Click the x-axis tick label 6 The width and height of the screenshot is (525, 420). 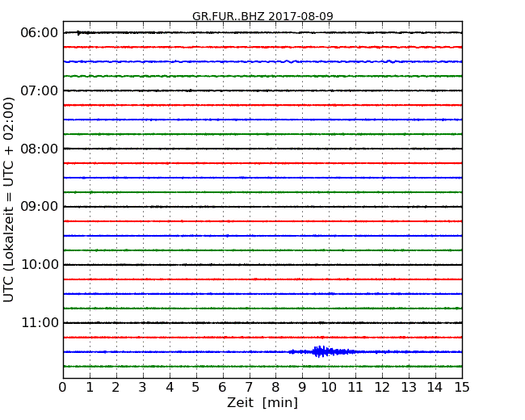pos(222,388)
